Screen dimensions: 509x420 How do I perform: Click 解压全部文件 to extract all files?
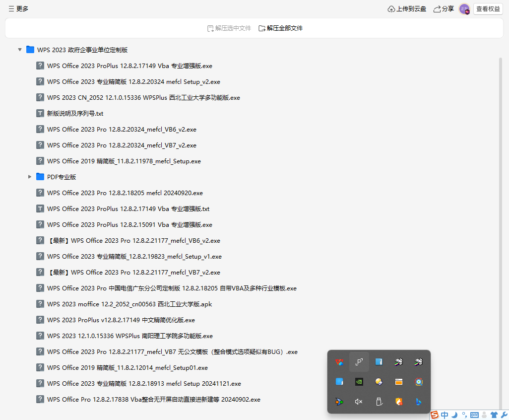click(281, 28)
